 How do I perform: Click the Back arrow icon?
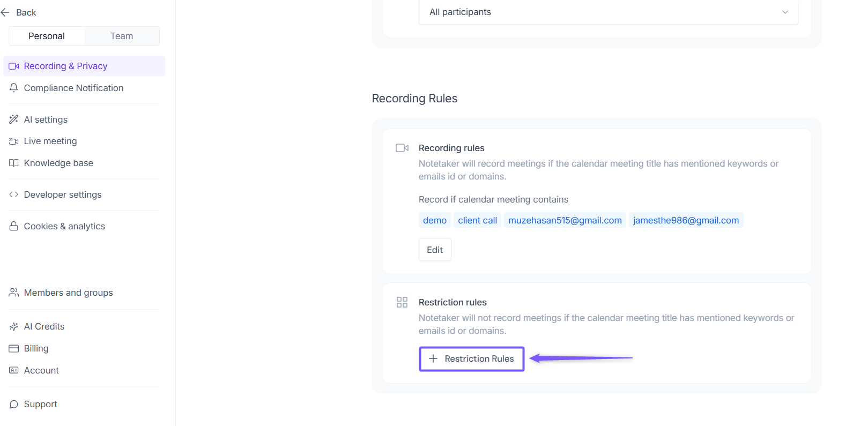[x=5, y=12]
